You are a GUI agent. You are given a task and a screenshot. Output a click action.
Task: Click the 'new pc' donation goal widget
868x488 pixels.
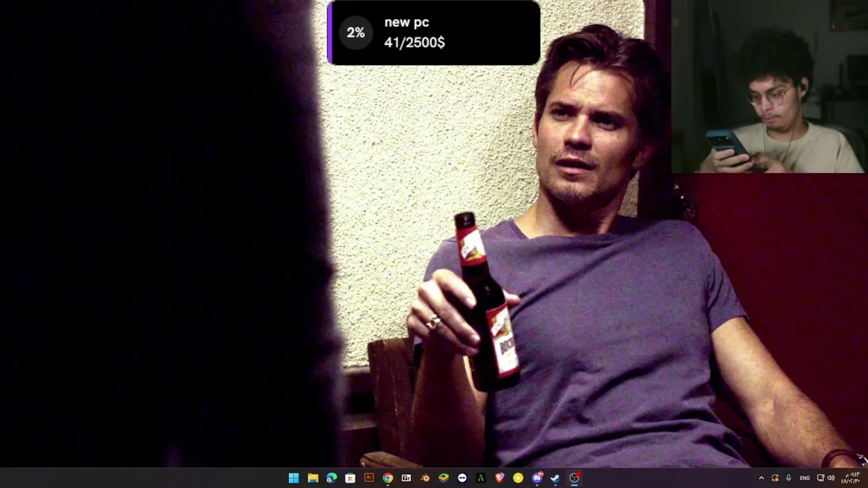click(x=433, y=33)
